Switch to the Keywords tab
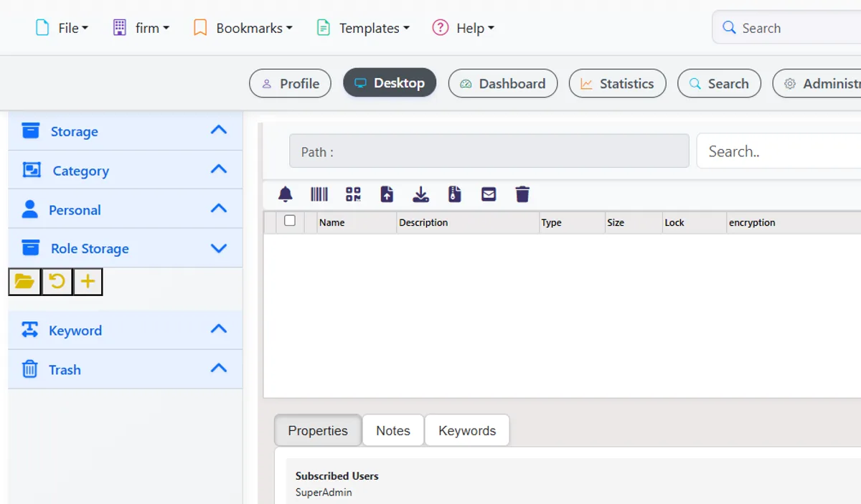This screenshot has width=861, height=504. click(x=467, y=430)
